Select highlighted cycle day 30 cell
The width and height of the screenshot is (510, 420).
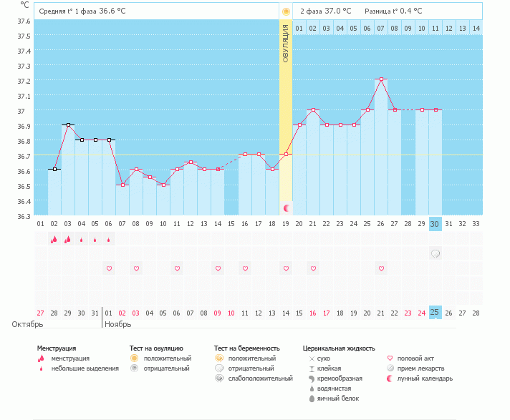(435, 224)
